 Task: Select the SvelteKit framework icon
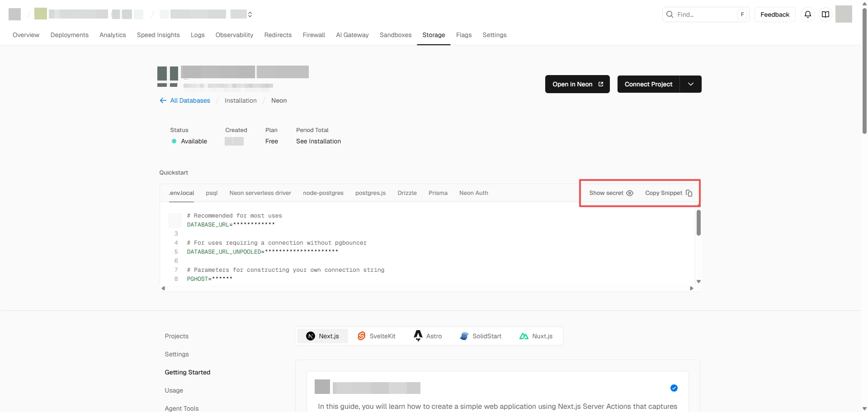pyautogui.click(x=362, y=336)
